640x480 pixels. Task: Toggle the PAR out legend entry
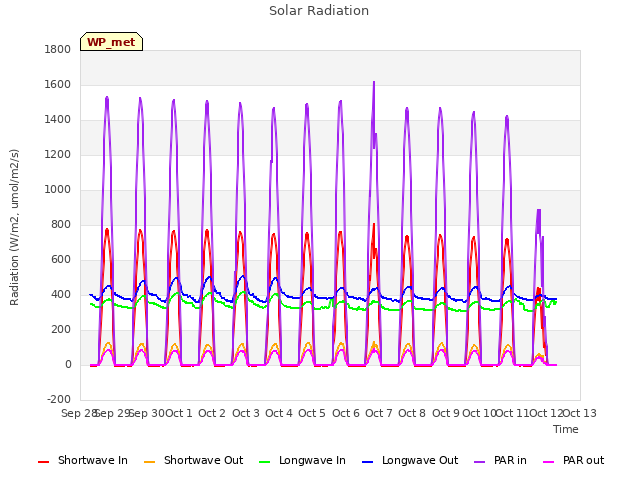click(x=573, y=461)
